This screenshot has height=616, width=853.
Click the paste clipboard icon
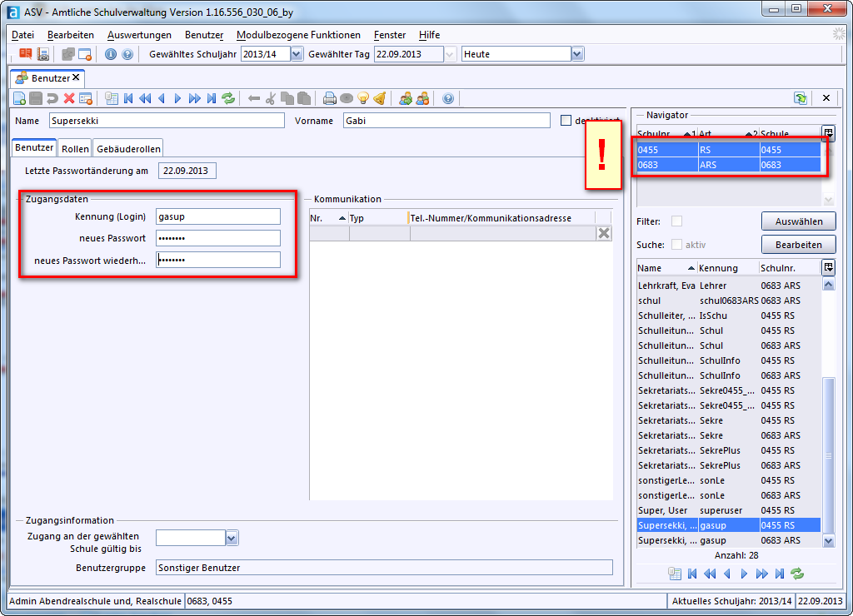point(304,98)
